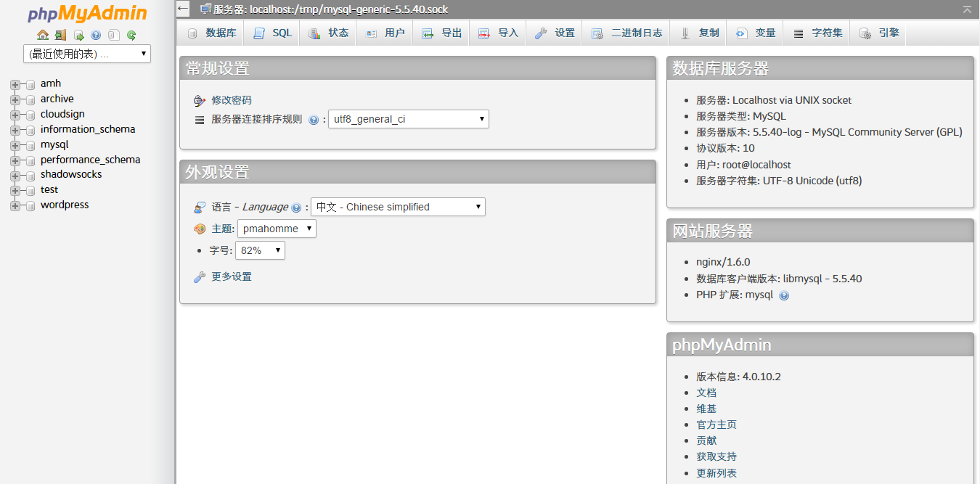Expand the information_schema database node
Viewport: 980px width, 484px height.
point(15,130)
